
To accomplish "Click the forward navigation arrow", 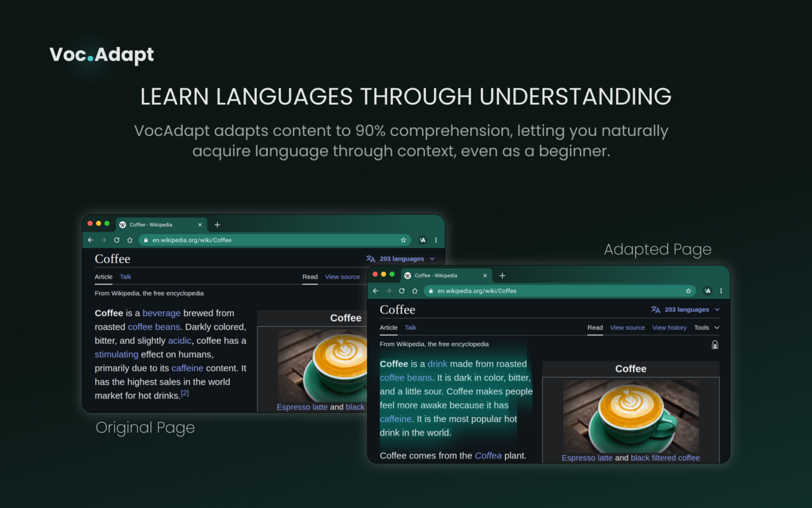I will [x=389, y=290].
